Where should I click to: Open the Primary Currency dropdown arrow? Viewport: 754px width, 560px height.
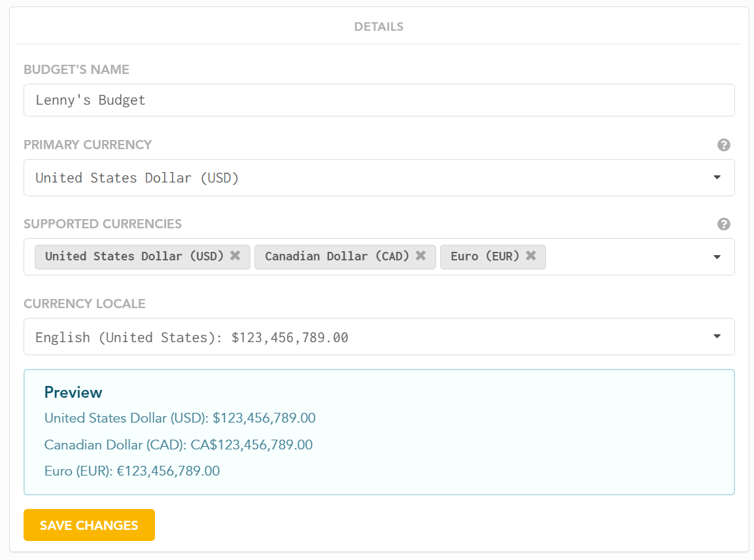pos(717,177)
